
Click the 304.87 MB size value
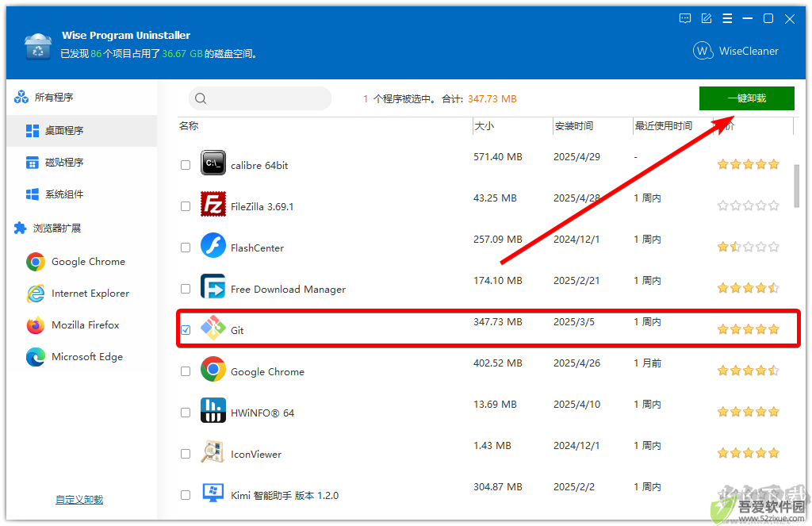[498, 486]
